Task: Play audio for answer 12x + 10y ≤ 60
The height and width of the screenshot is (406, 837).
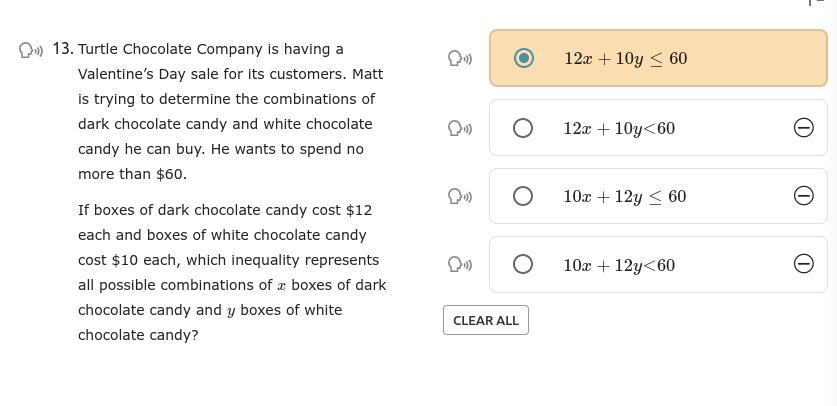Action: coord(460,59)
